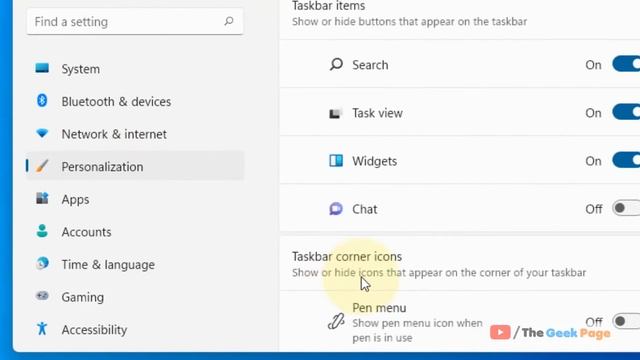Turn off the Search toggle
This screenshot has width=640, height=360.
[627, 64]
